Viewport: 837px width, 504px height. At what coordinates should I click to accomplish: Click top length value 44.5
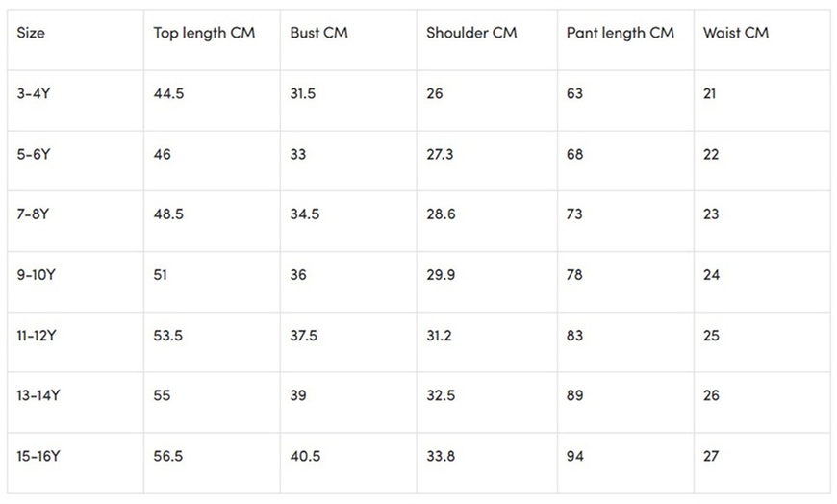click(x=168, y=94)
